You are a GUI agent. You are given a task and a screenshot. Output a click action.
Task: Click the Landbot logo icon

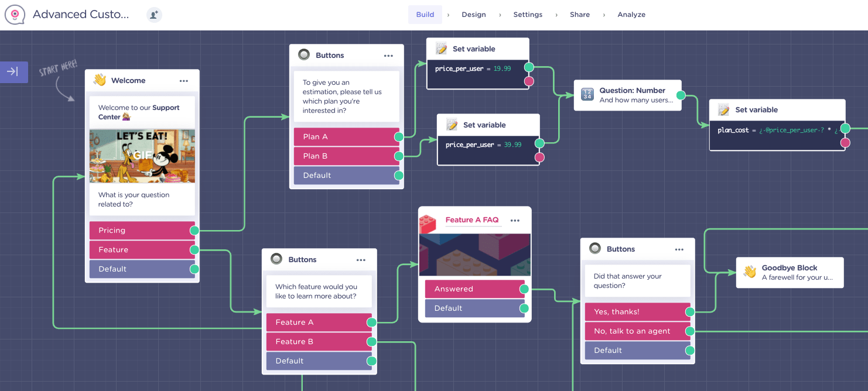coord(15,15)
